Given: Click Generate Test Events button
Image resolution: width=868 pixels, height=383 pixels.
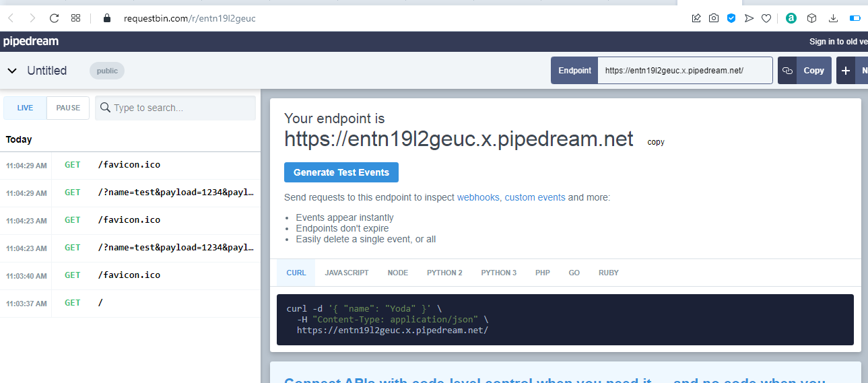Looking at the screenshot, I should tap(341, 172).
